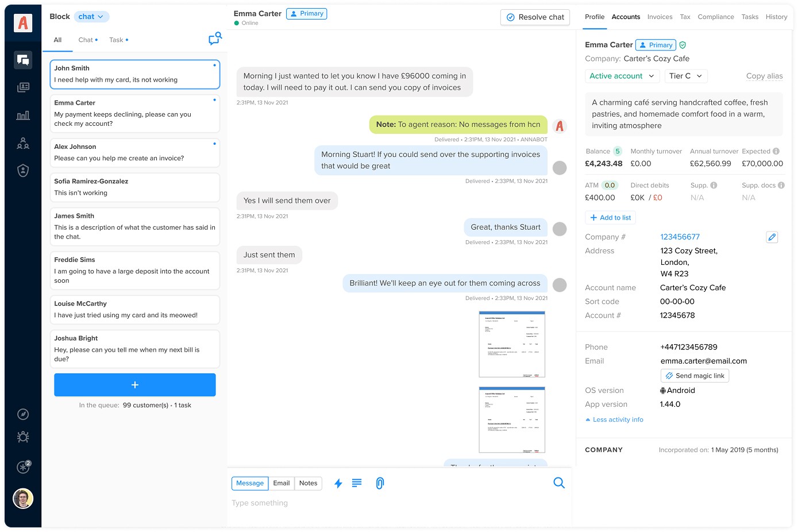
Task: Open the contact card sidebar icon
Action: coord(23,87)
